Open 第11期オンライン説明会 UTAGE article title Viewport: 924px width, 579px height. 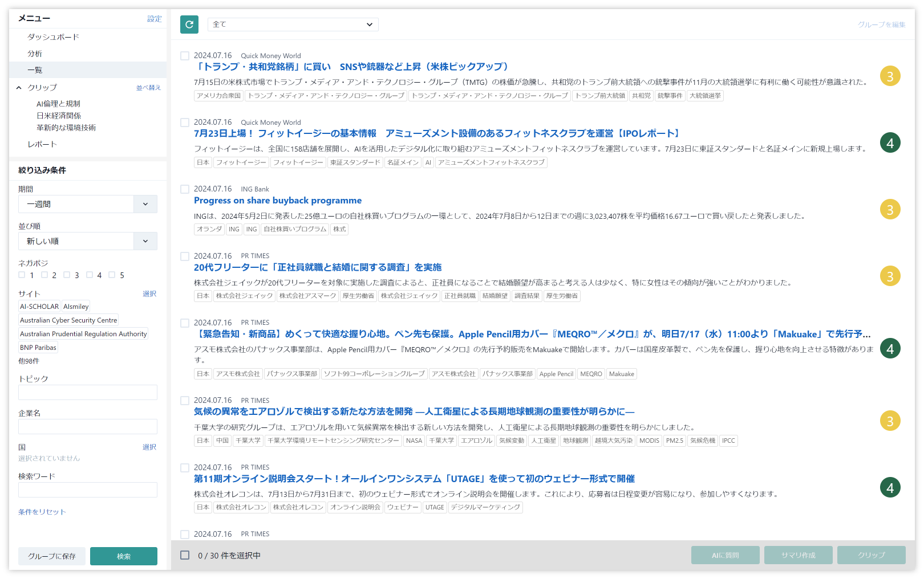415,479
